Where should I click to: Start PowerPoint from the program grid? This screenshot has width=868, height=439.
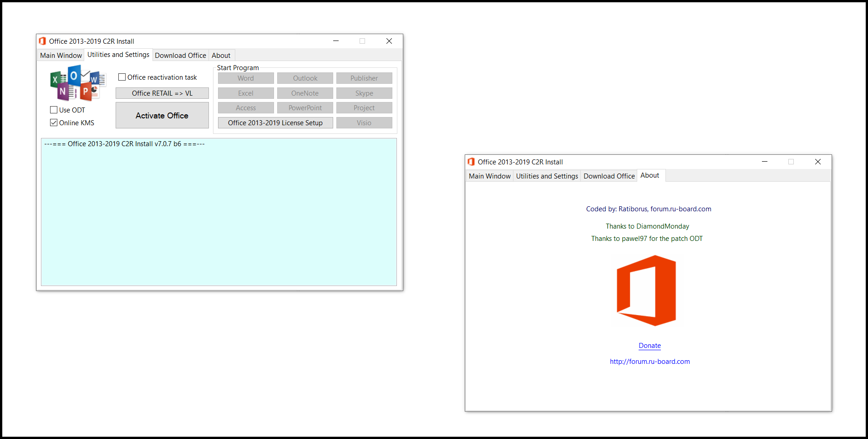[x=305, y=107]
